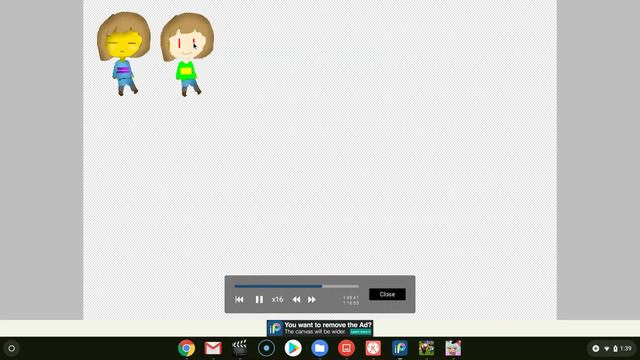This screenshot has width=640, height=360.
Task: Open the system tray status area
Action: tap(611, 348)
